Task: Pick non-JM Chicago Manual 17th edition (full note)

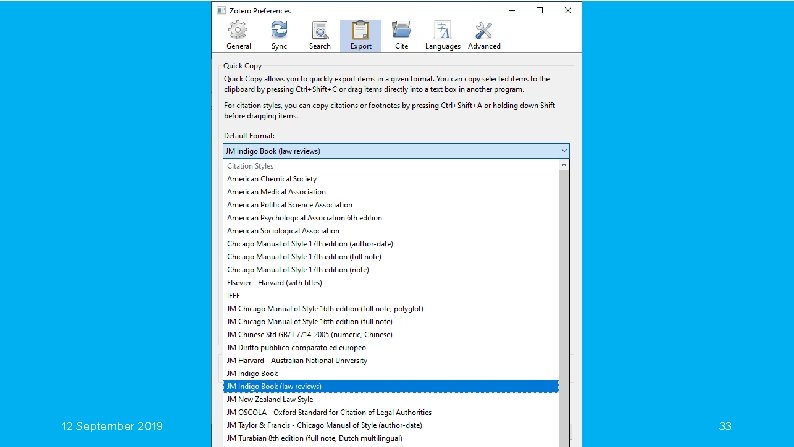Action: coord(390,257)
